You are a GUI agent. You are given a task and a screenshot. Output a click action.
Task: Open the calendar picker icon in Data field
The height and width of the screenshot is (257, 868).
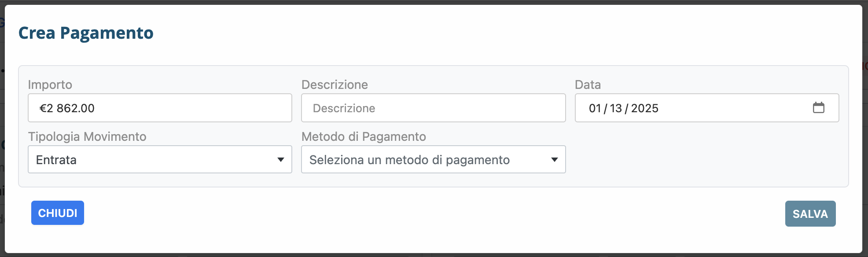[x=818, y=108]
